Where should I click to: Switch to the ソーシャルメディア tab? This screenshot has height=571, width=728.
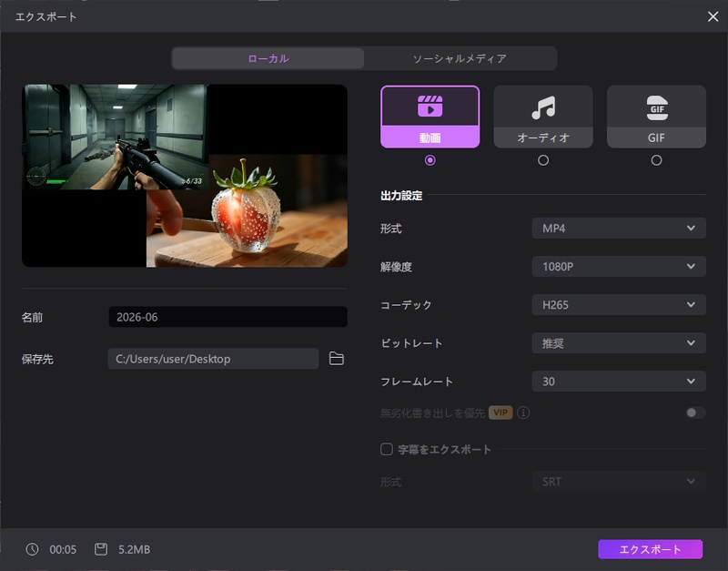pos(460,58)
